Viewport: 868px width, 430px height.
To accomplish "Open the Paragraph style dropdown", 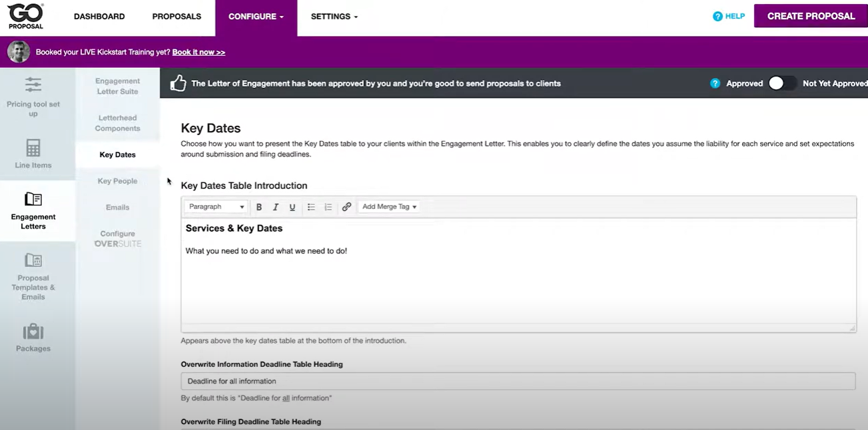I will (215, 207).
